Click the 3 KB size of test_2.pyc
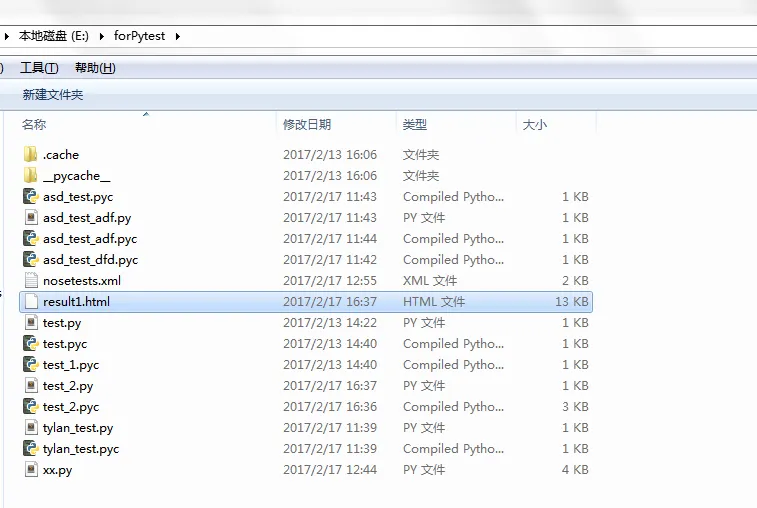 (575, 407)
